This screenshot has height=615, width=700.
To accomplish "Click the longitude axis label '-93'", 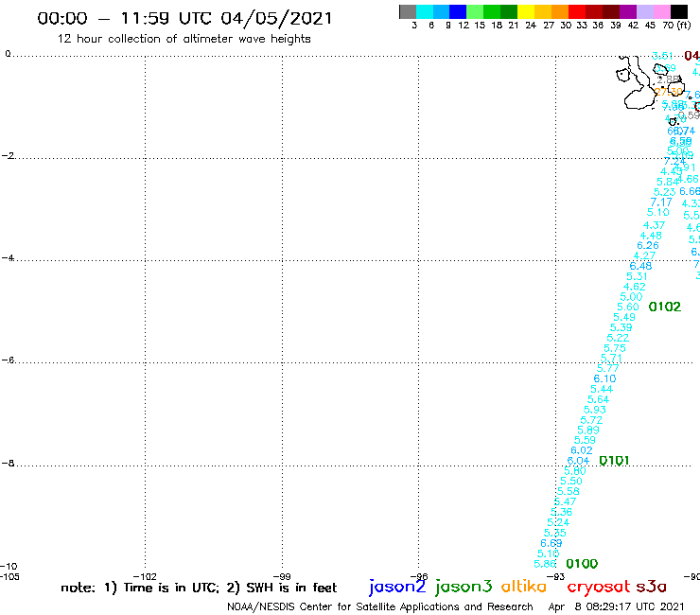I will 556,576.
